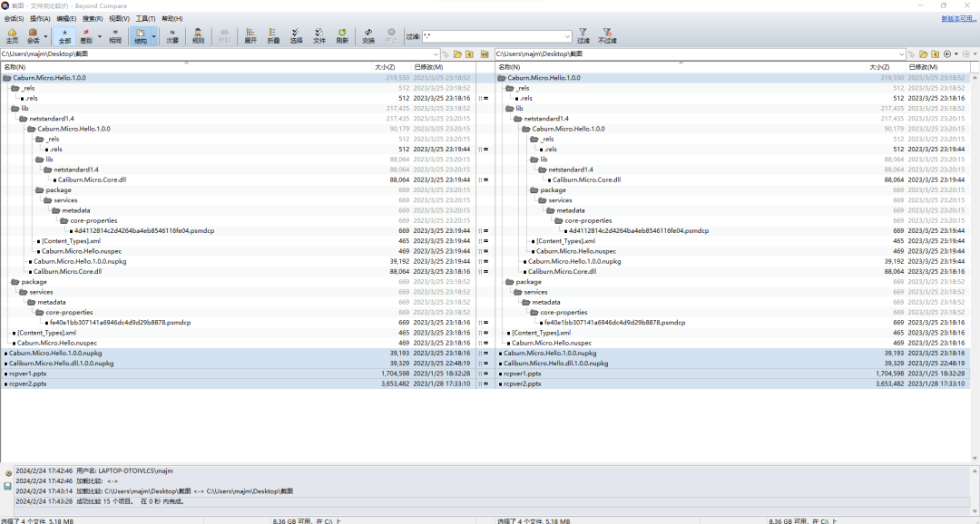
Task: Toggle the 全部 show-all filter
Action: pos(64,35)
